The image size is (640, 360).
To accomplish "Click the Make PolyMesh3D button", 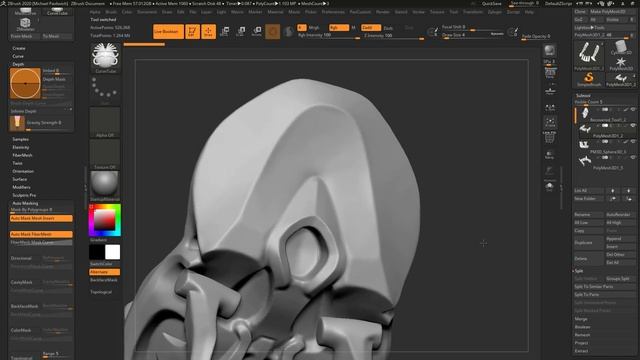I will tap(612, 12).
